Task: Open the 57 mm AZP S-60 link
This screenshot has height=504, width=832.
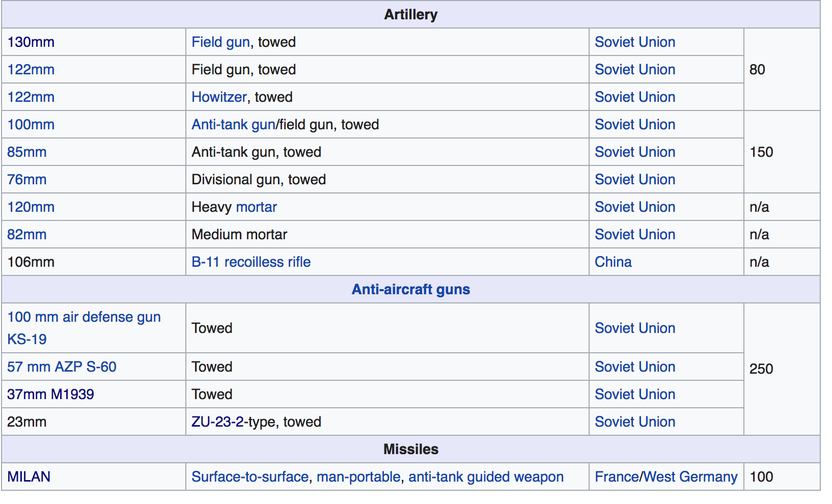Action: 62,367
